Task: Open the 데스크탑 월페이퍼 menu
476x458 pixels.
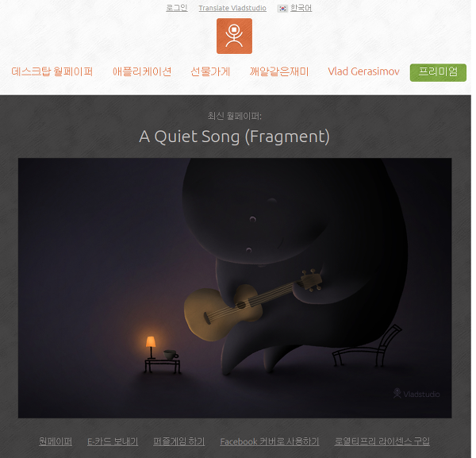Action: [x=52, y=71]
